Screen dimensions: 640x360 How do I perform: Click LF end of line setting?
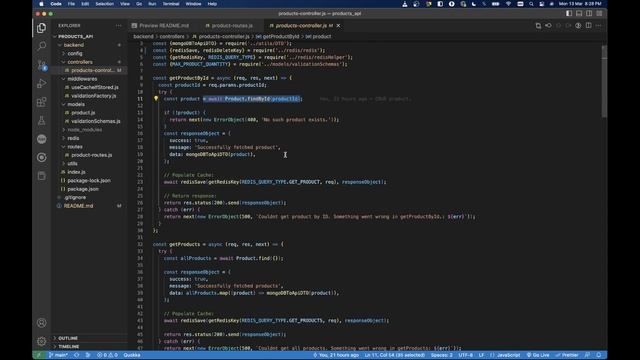tap(481, 355)
